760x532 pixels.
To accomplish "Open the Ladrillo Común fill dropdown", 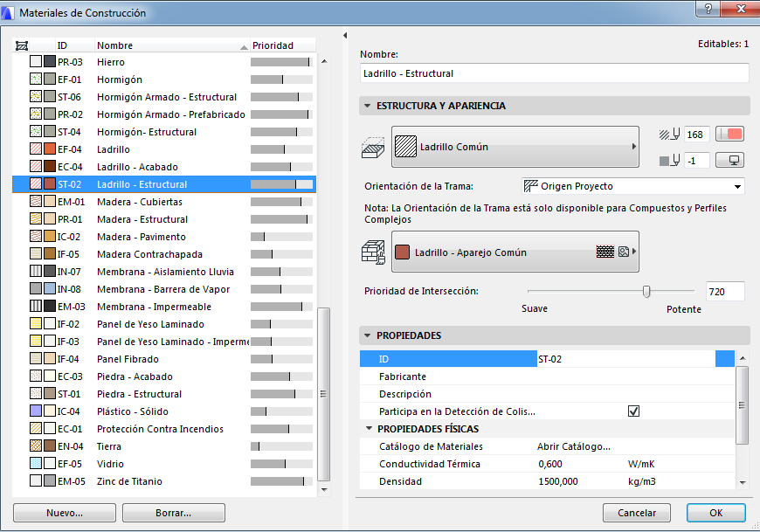I will pyautogui.click(x=515, y=147).
